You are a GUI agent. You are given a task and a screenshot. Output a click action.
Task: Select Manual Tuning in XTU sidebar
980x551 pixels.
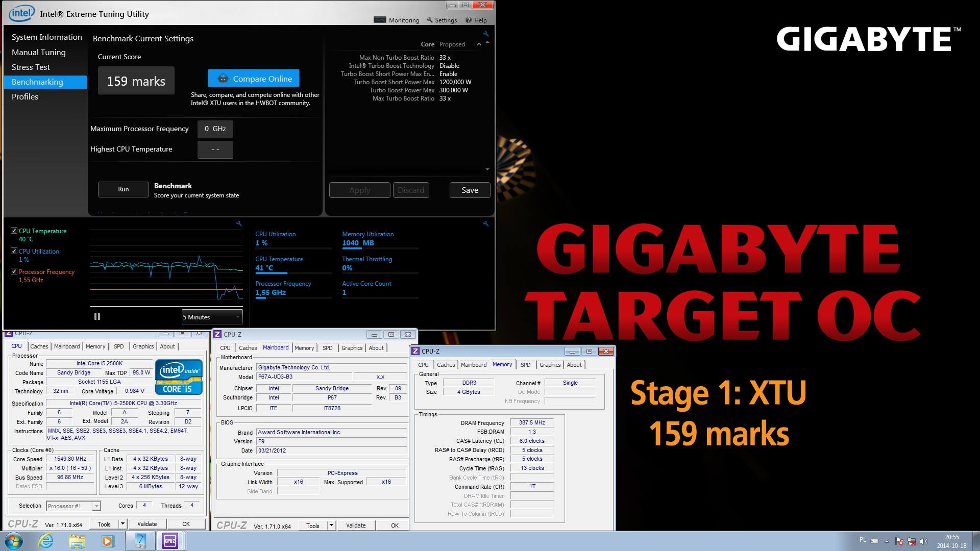pyautogui.click(x=38, y=52)
